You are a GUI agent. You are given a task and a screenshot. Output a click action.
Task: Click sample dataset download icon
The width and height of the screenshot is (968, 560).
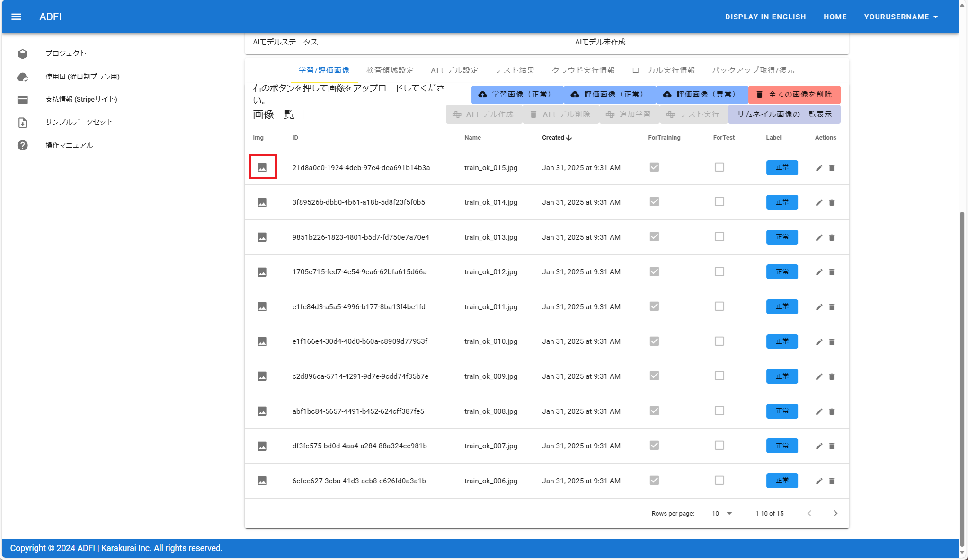point(22,122)
